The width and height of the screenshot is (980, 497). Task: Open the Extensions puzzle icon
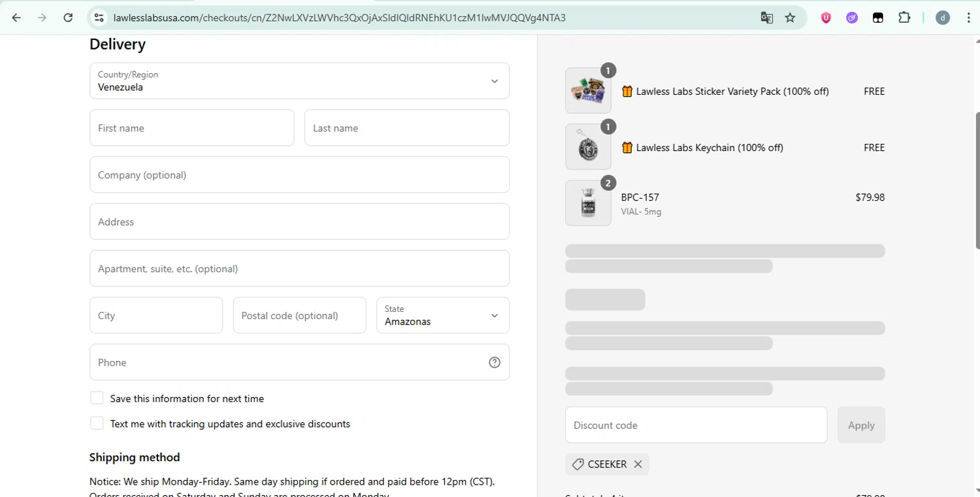(904, 18)
